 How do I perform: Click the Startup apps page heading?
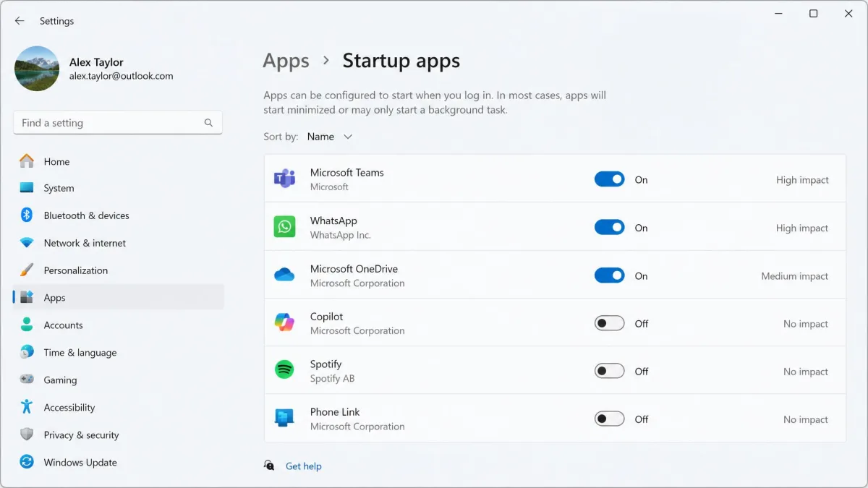coord(401,61)
